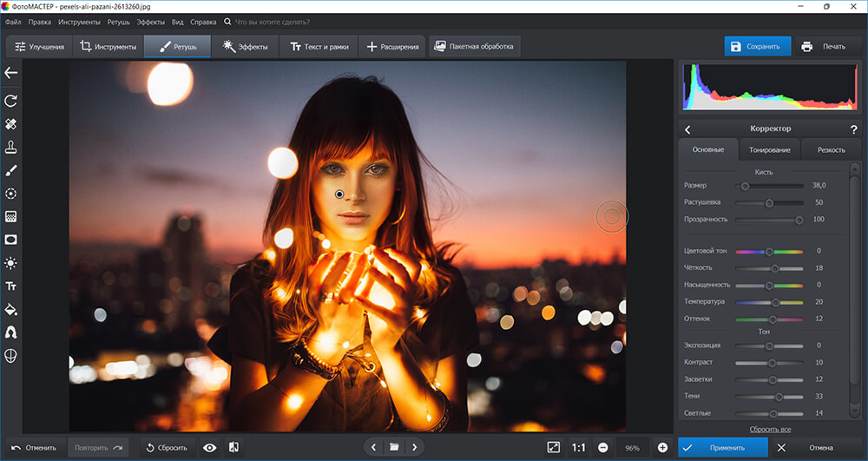
Task: Select the rotate tool in left sidebar
Action: point(10,101)
